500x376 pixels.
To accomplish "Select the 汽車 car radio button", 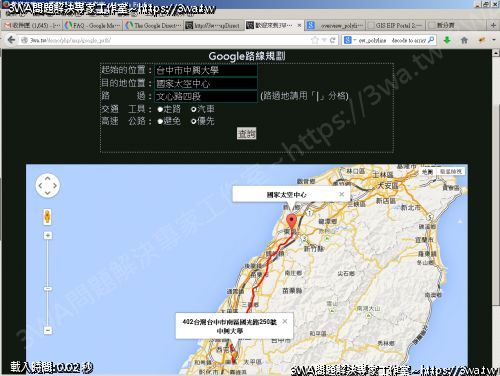I will pyautogui.click(x=194, y=109).
